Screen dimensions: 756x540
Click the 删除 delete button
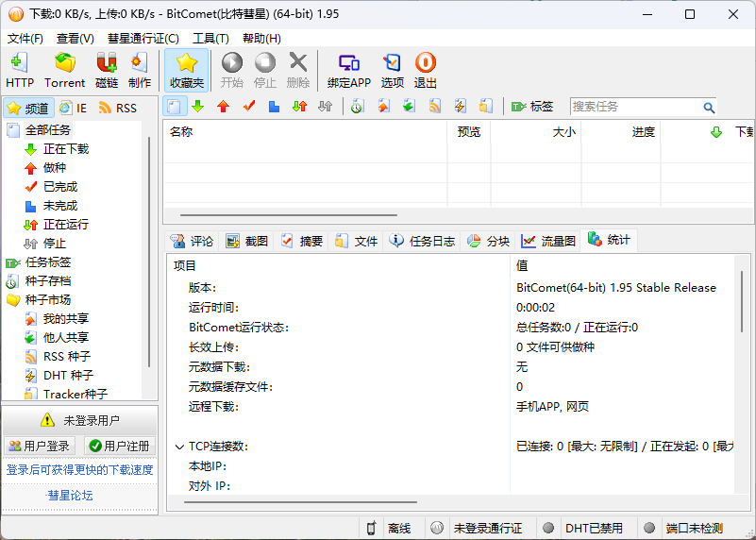[298, 71]
